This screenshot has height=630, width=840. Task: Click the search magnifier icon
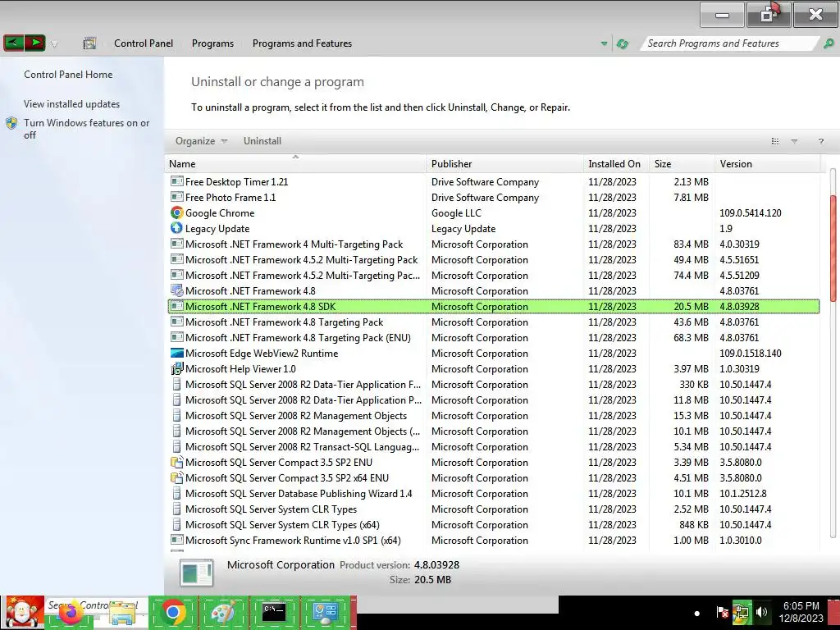point(829,43)
